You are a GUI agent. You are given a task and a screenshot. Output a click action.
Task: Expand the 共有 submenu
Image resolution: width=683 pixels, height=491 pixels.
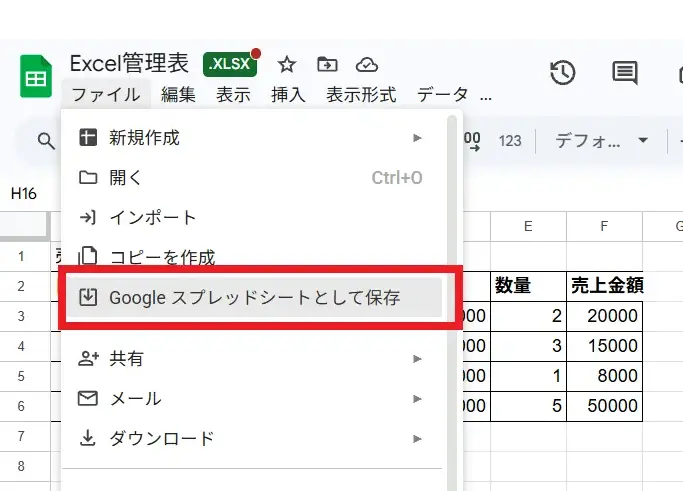pyautogui.click(x=254, y=359)
